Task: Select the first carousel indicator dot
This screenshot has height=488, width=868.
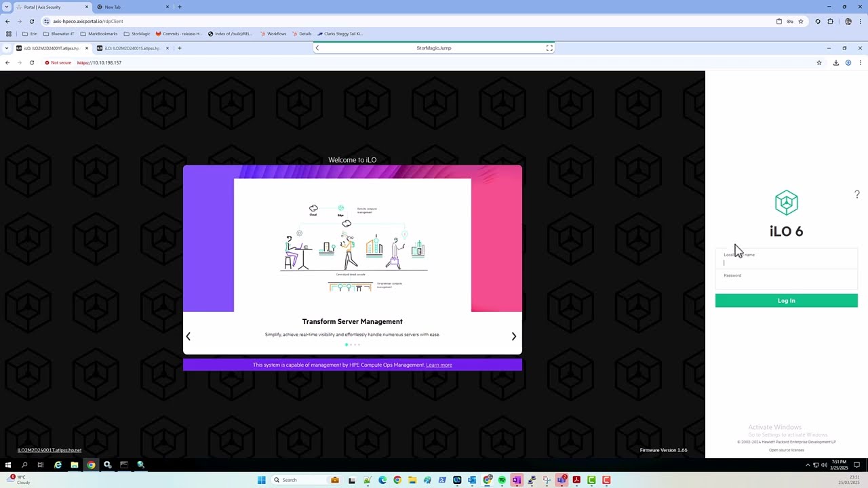Action: (347, 344)
